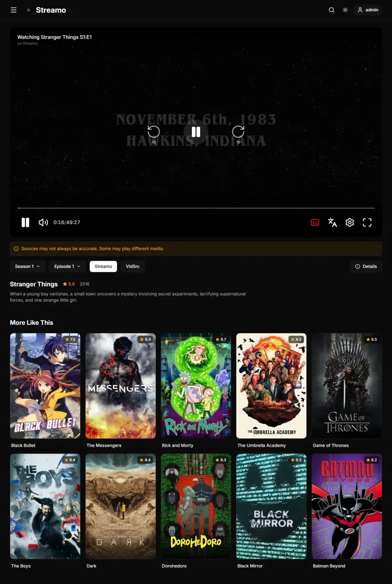Open search with the magnifier icon
The image size is (392, 584).
[331, 10]
